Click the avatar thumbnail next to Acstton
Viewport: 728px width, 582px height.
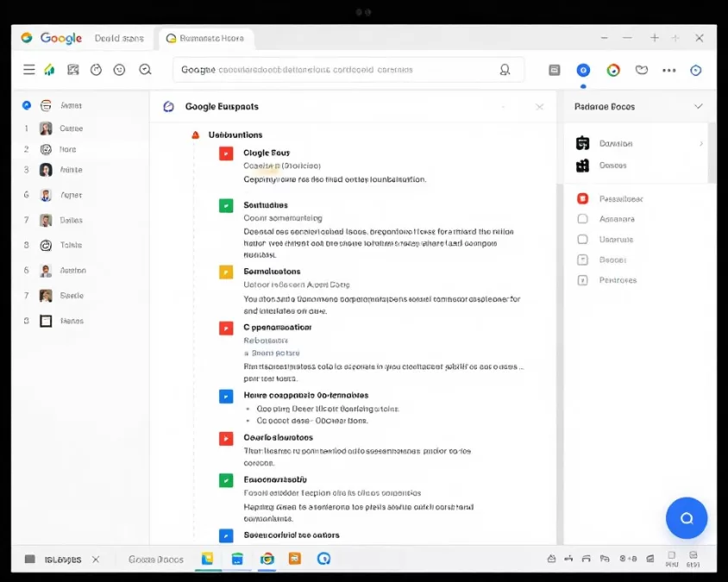click(x=46, y=271)
